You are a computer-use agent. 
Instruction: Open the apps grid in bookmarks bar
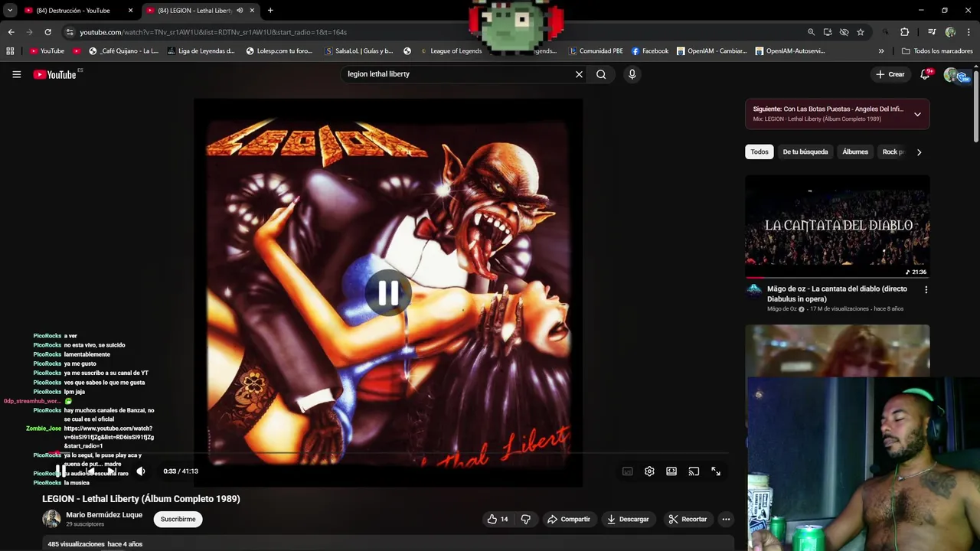click(10, 51)
